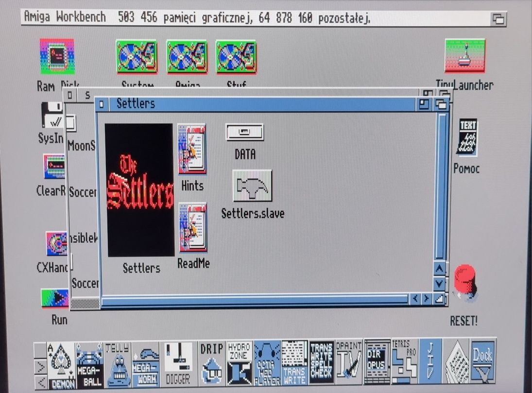Click the "Settlers.slave" file label
Viewport: 532px width, 393px height.
[x=253, y=213]
